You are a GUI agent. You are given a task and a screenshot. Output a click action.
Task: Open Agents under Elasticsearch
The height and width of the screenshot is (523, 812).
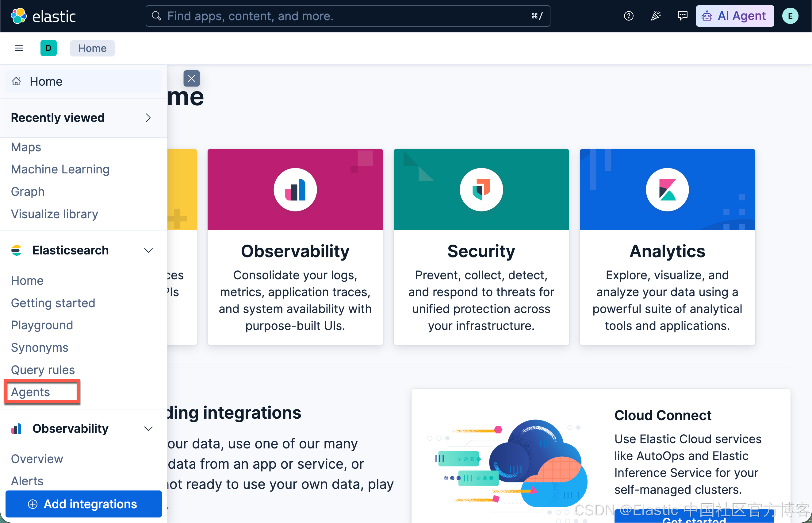(x=30, y=392)
